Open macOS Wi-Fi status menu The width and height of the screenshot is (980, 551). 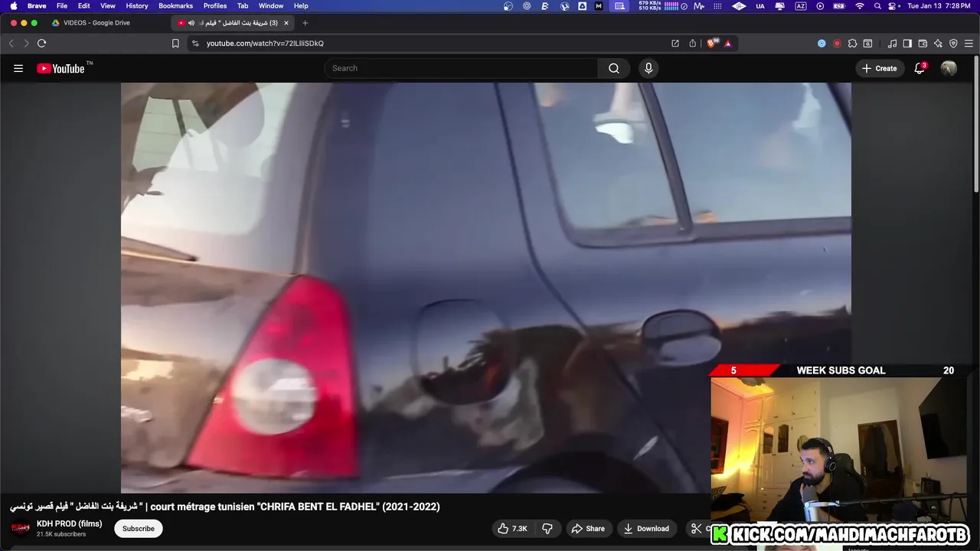[x=859, y=6]
